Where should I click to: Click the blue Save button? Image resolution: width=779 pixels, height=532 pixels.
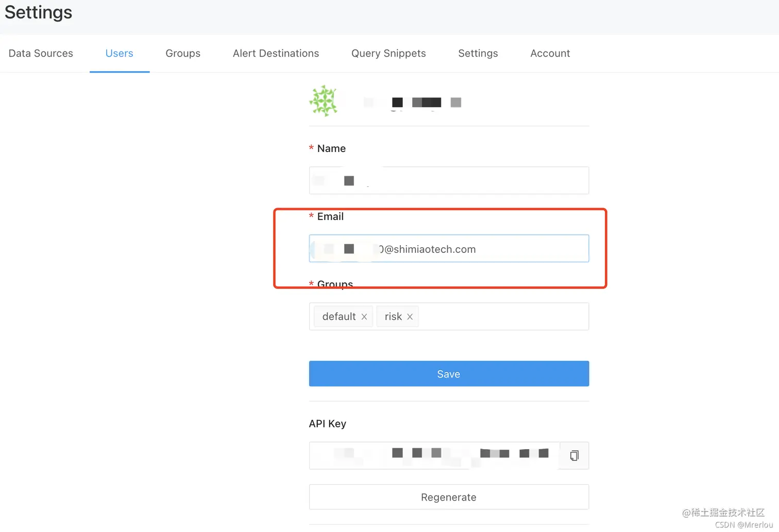[x=449, y=373]
